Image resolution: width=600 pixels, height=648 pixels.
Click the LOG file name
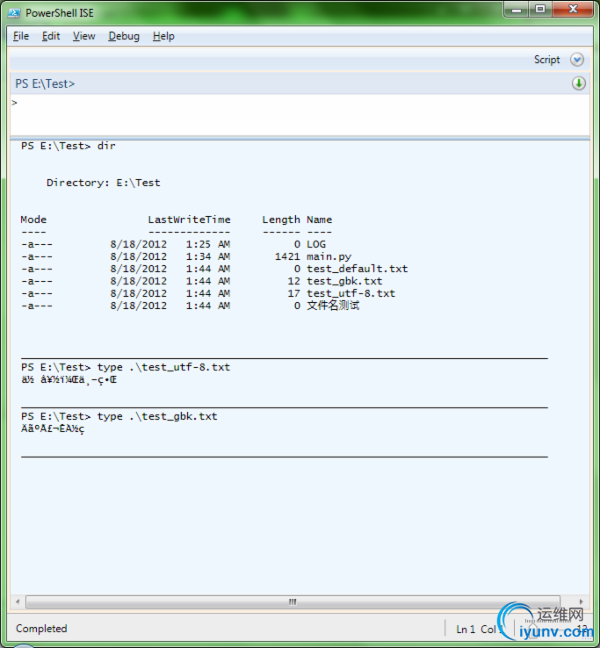click(316, 244)
